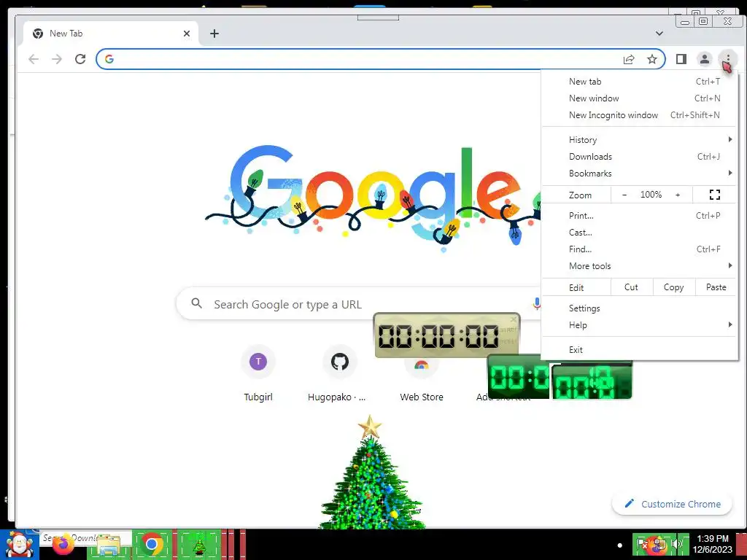Decrease zoom with the minus button
747x560 pixels.
point(624,195)
